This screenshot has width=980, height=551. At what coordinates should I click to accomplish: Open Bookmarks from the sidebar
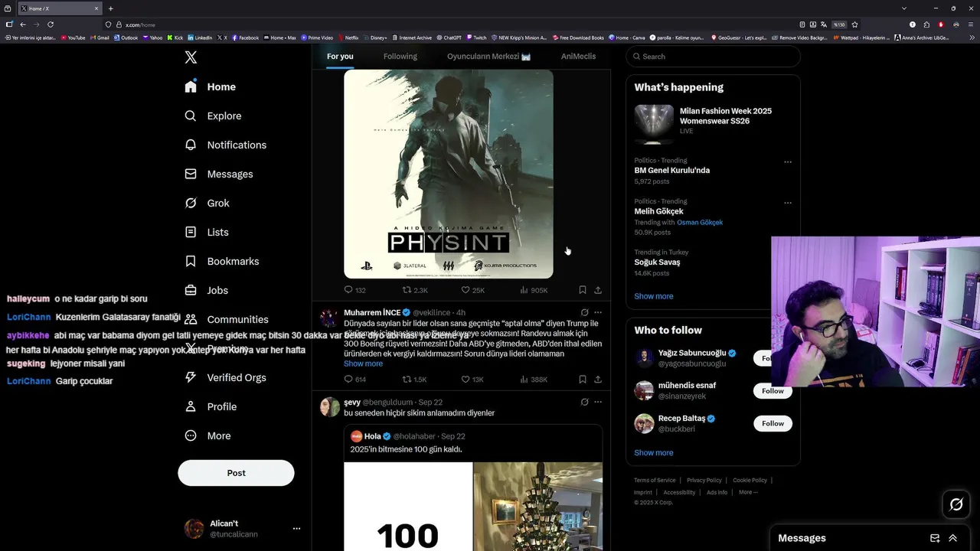tap(221, 261)
